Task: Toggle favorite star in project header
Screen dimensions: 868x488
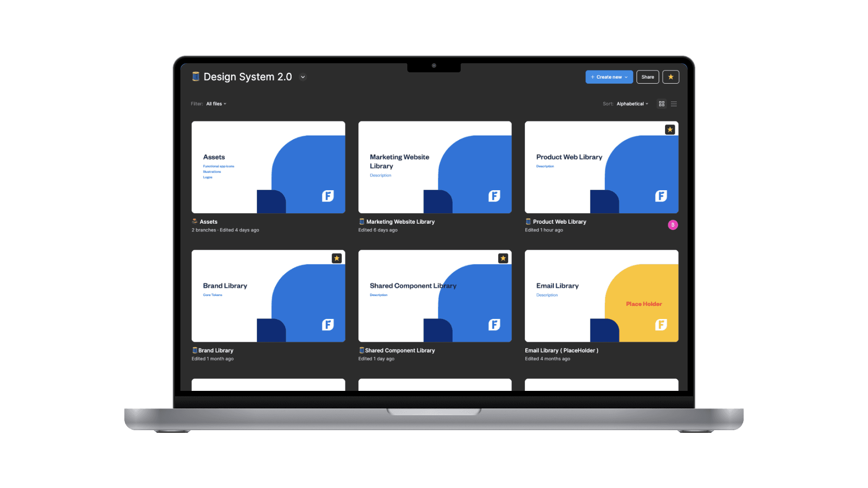Action: 670,77
